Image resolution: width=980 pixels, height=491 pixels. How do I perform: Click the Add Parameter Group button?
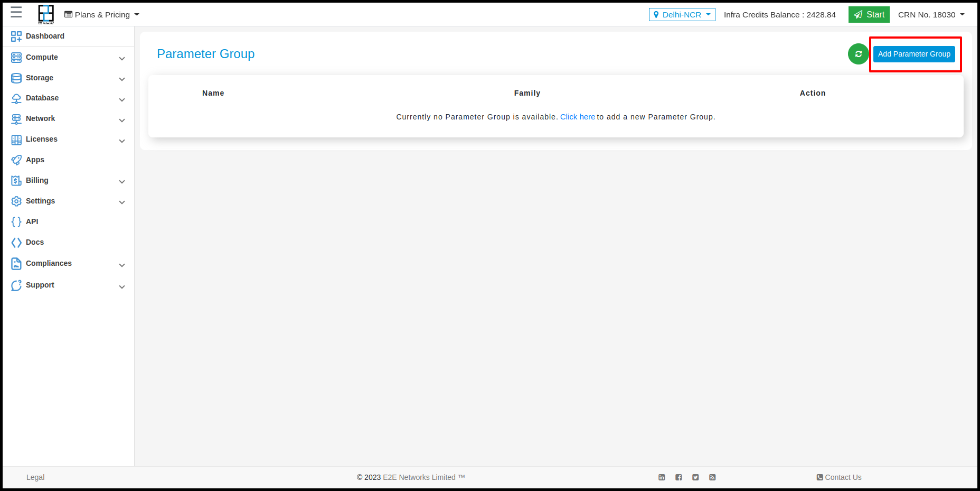pos(914,54)
